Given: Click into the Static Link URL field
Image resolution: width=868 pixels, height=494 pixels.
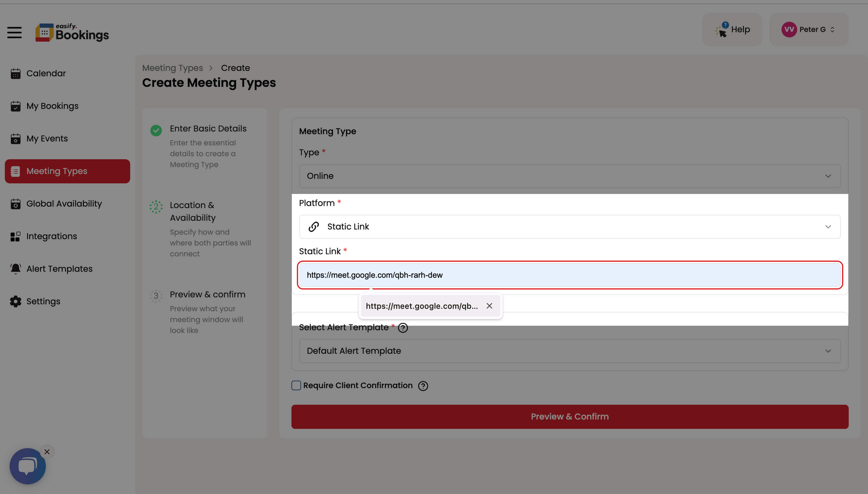Looking at the screenshot, I should click(570, 275).
